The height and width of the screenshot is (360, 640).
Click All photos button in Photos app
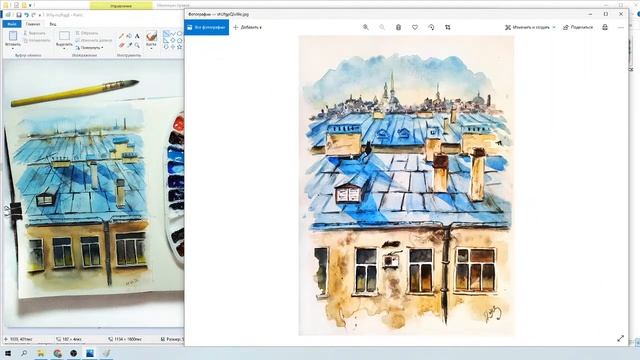click(x=207, y=27)
